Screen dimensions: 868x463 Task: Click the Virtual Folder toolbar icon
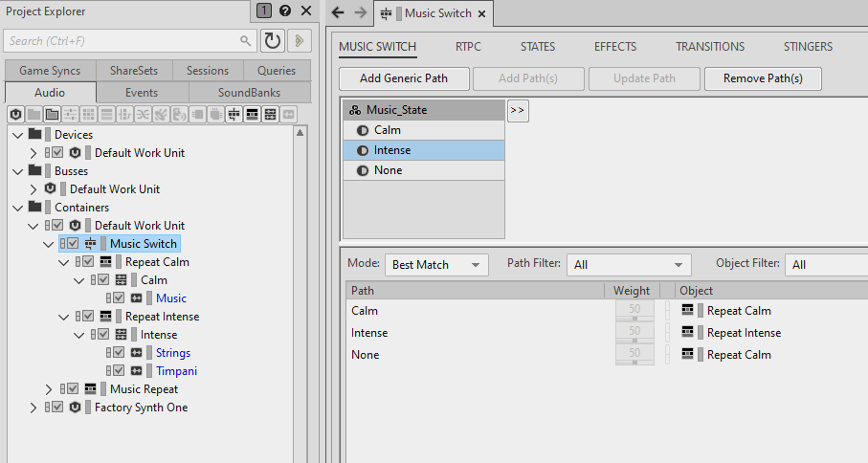point(53,115)
